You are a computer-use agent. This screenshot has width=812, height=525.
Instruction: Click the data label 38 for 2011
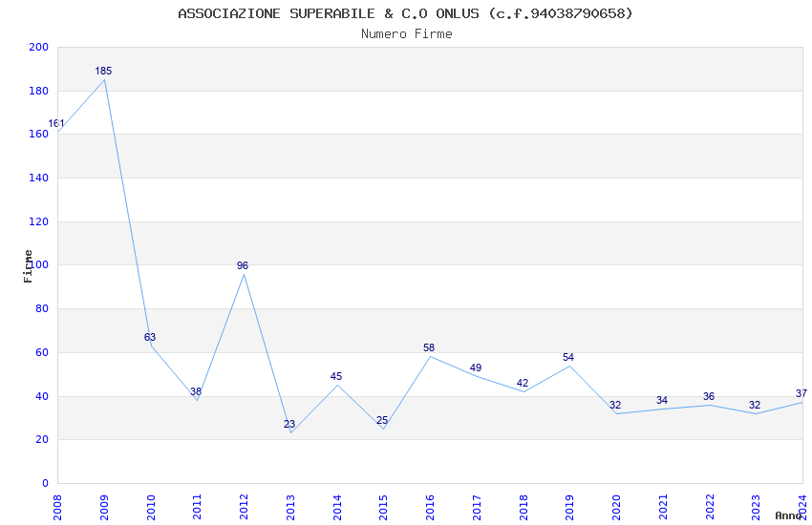point(195,391)
